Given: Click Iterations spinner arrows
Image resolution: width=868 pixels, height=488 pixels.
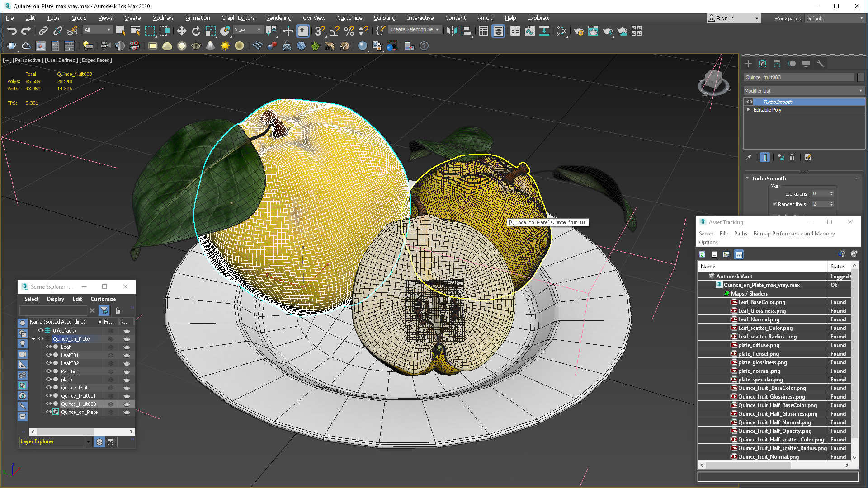Looking at the screenshot, I should tap(831, 194).
